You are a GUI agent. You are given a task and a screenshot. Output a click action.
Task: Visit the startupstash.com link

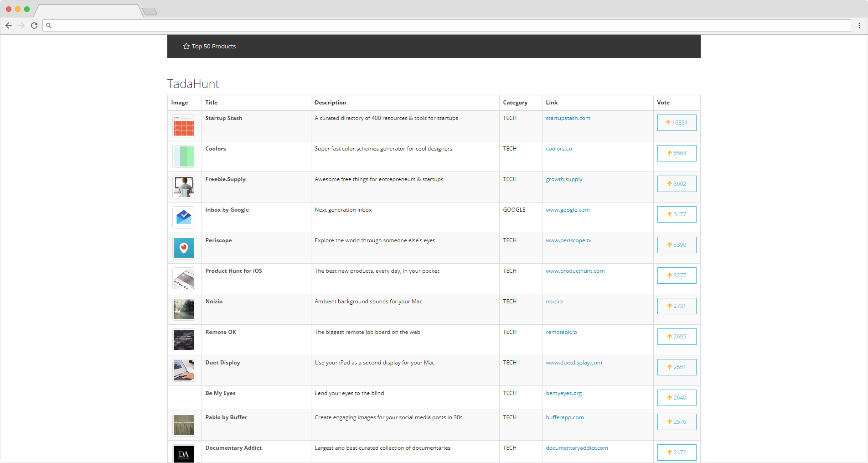[x=568, y=118]
